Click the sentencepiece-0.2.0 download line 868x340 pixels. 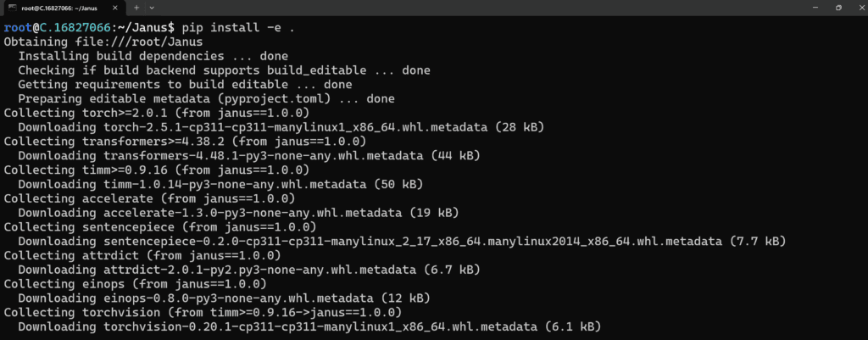tap(402, 241)
